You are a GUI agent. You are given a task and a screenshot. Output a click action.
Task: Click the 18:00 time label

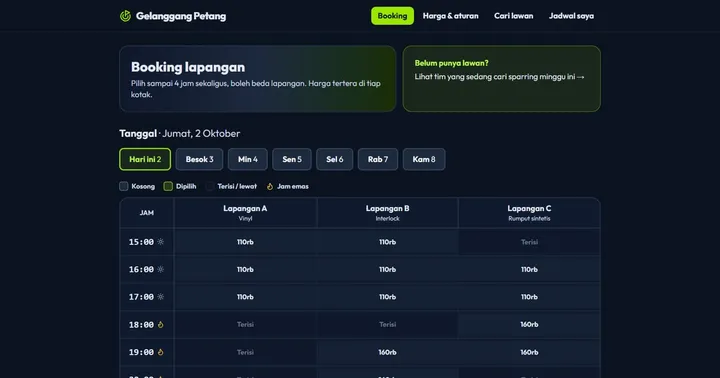point(141,325)
